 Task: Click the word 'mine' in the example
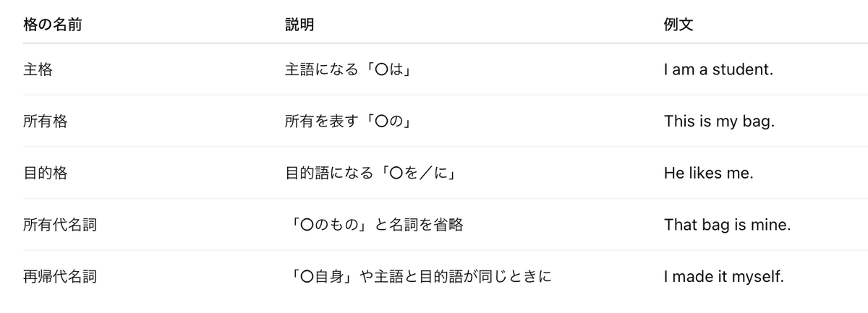click(773, 225)
